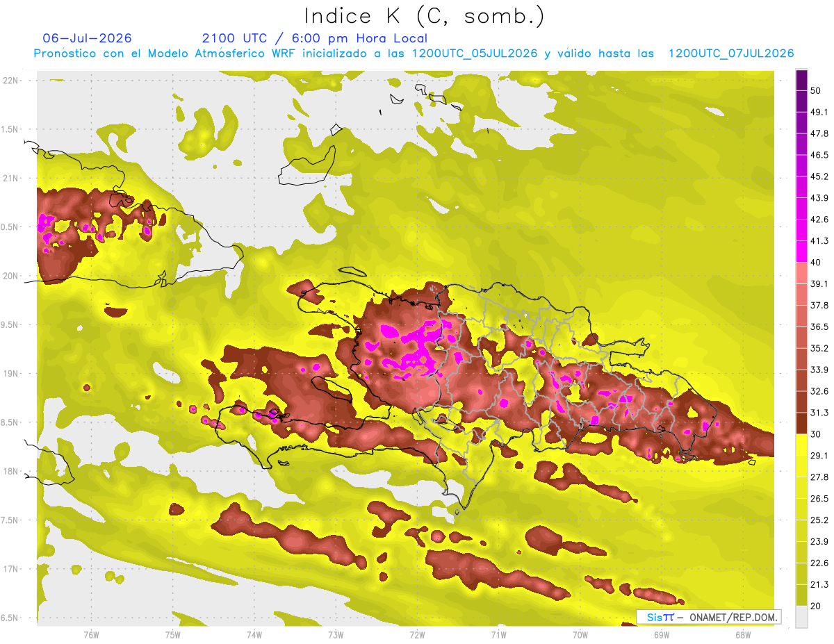Click the colorbar value '36.5'
This screenshot has height=644, width=834.
pos(819,327)
